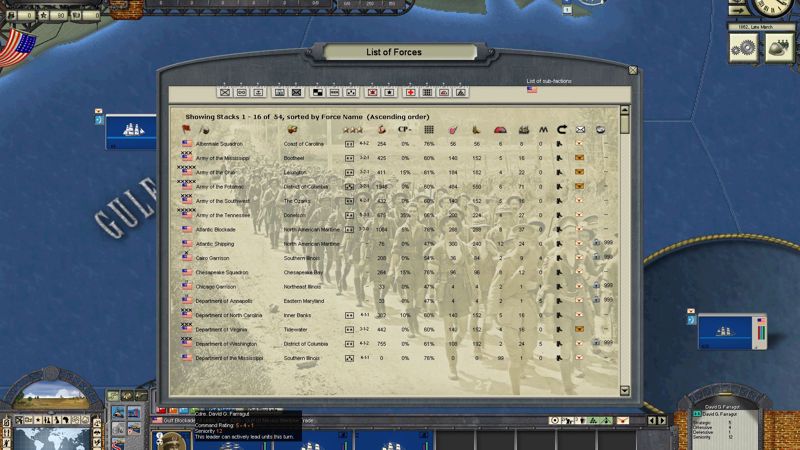Select the Chesapeake Squadron row
The image size is (800, 450).
[398, 272]
